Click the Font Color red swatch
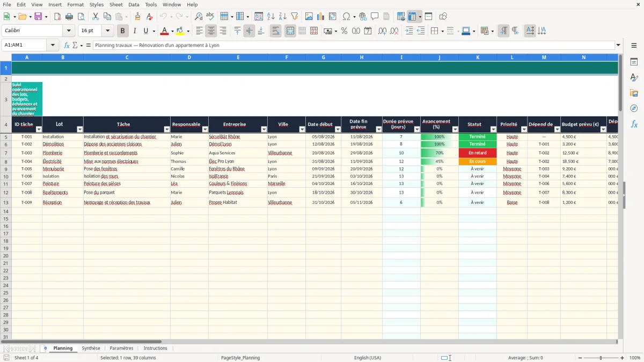This screenshot has width=644, height=362. [165, 31]
